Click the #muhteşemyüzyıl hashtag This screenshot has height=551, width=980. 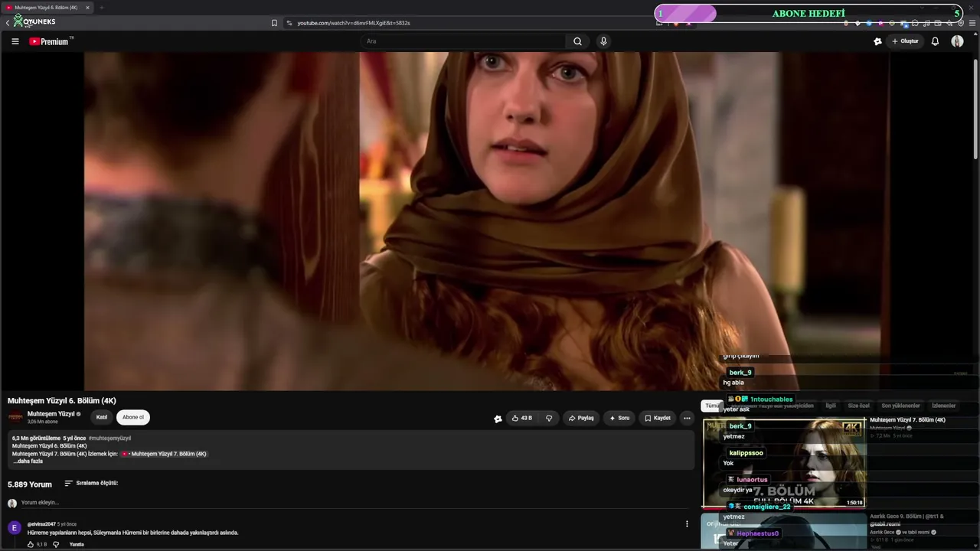coord(109,439)
